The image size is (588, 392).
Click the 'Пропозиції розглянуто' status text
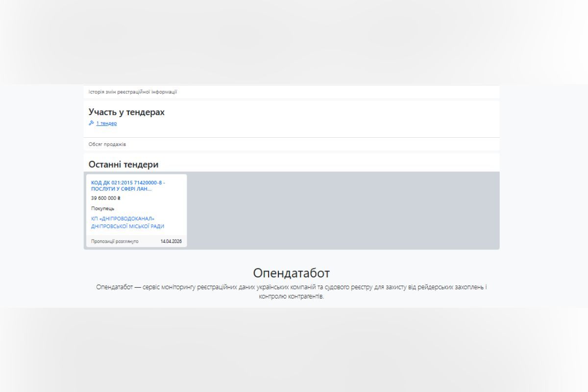tap(115, 242)
